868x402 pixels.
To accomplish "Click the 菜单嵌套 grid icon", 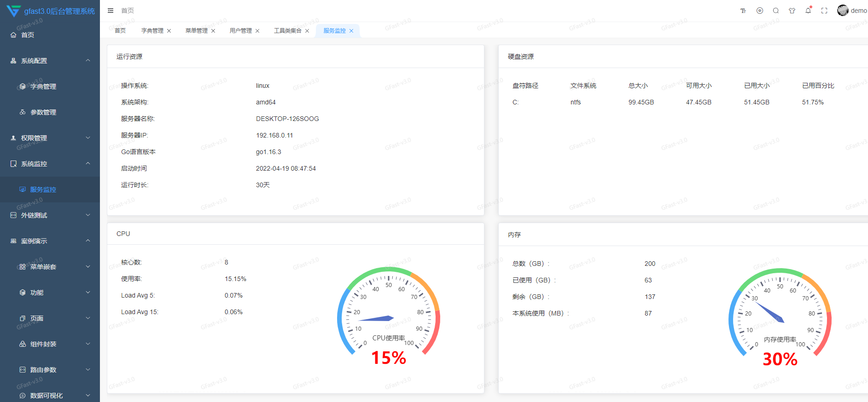I will coord(23,267).
